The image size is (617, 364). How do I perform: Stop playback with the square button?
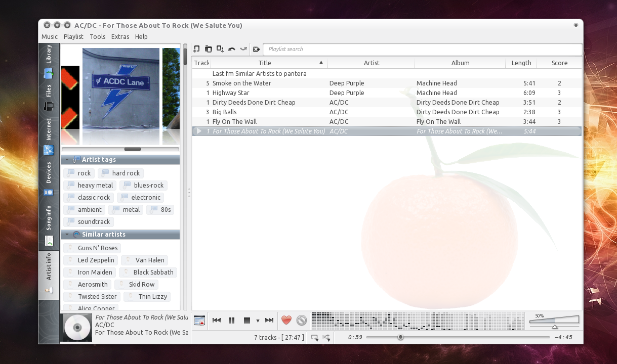tap(247, 320)
